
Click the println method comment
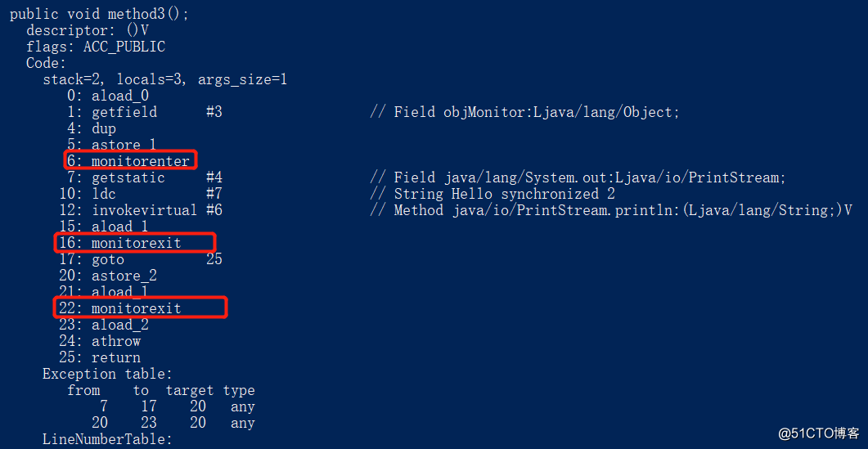(610, 210)
